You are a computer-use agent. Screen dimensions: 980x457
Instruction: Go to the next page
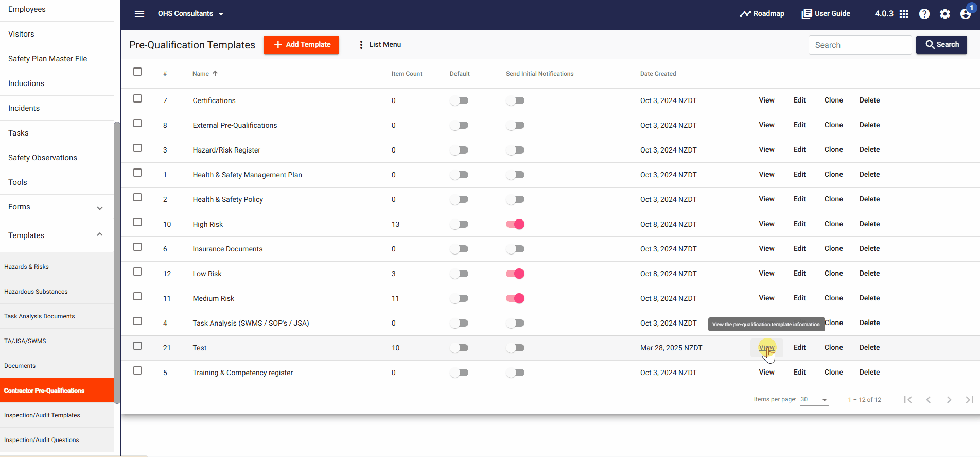point(949,400)
